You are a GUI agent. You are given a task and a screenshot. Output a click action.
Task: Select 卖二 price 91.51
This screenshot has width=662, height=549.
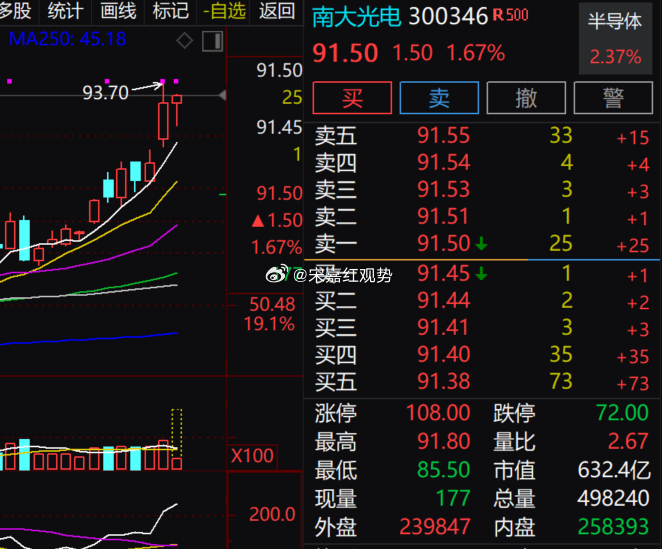tap(442, 217)
